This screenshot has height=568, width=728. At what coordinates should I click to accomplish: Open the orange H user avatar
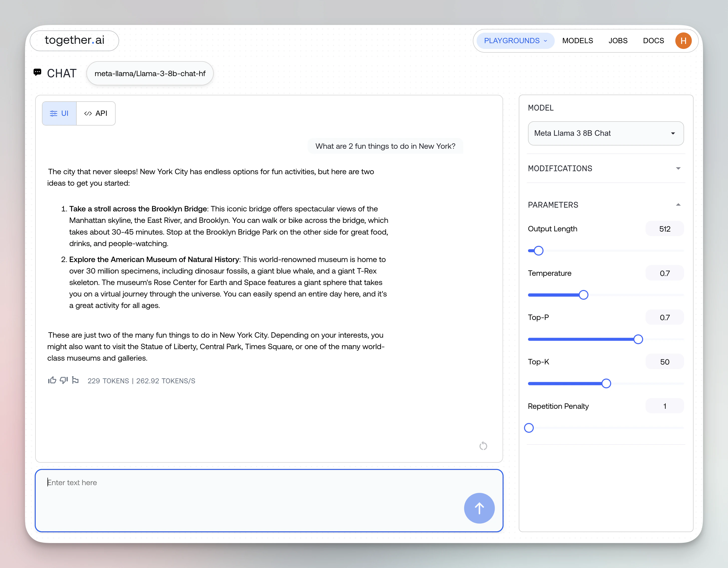pyautogui.click(x=683, y=41)
